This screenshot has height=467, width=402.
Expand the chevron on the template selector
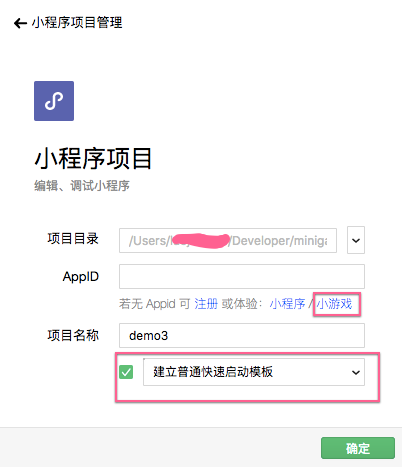point(356,372)
